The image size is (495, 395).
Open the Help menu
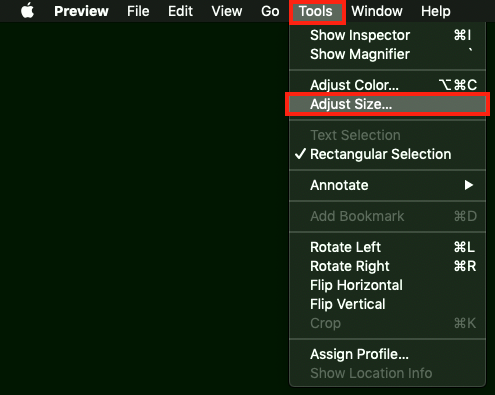coord(436,11)
